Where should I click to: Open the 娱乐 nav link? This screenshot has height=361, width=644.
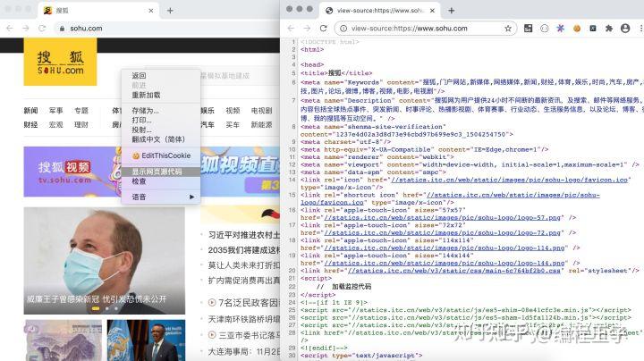[x=208, y=110]
